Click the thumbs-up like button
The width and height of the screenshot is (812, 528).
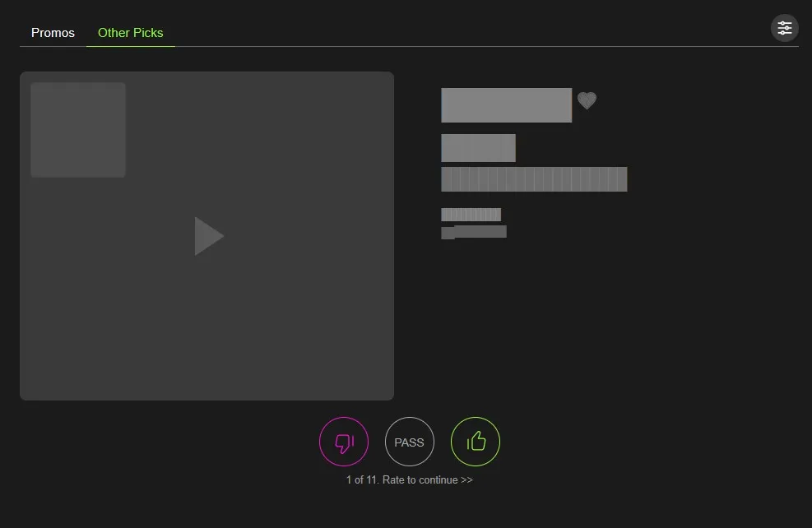(x=476, y=442)
